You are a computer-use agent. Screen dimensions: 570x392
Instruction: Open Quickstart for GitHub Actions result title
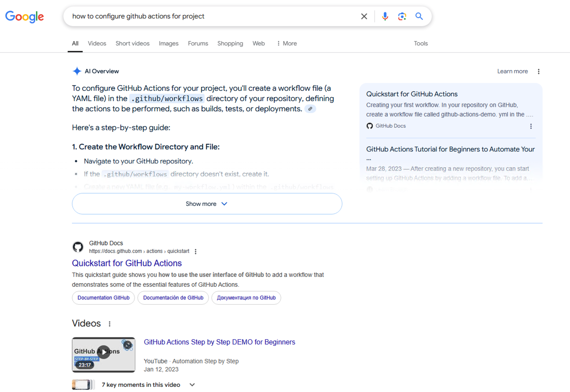coord(127,263)
